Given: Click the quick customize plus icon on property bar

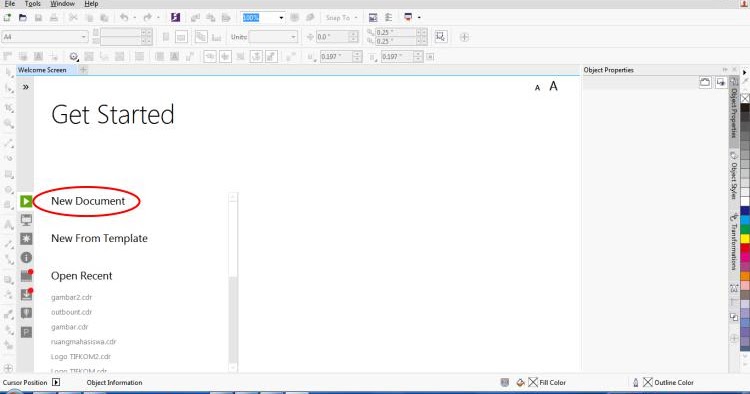Looking at the screenshot, I should pyautogui.click(x=464, y=37).
